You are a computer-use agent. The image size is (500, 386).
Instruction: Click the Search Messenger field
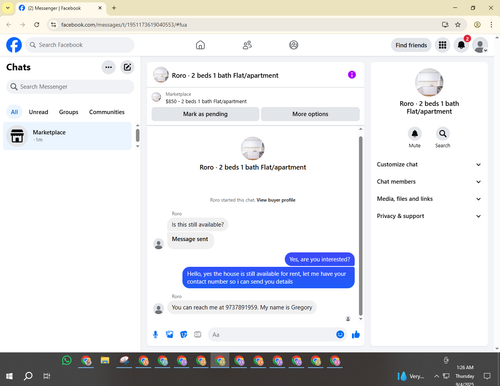[x=70, y=87]
